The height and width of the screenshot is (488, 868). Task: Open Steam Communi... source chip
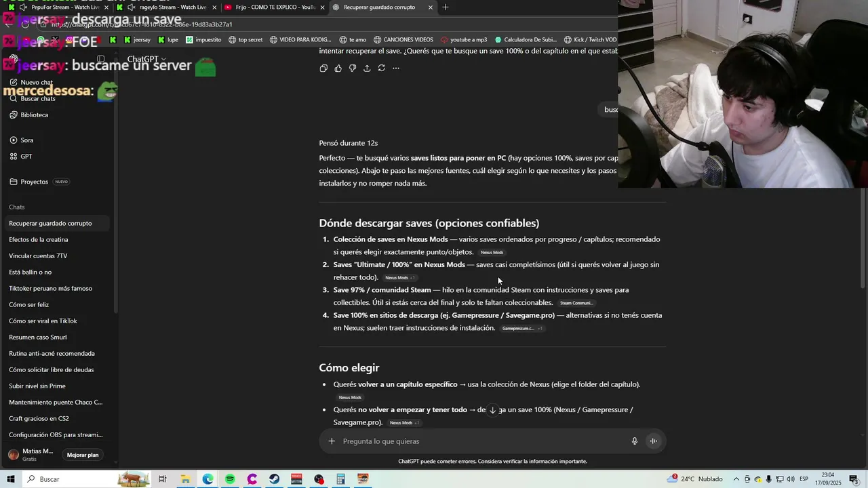pyautogui.click(x=576, y=303)
